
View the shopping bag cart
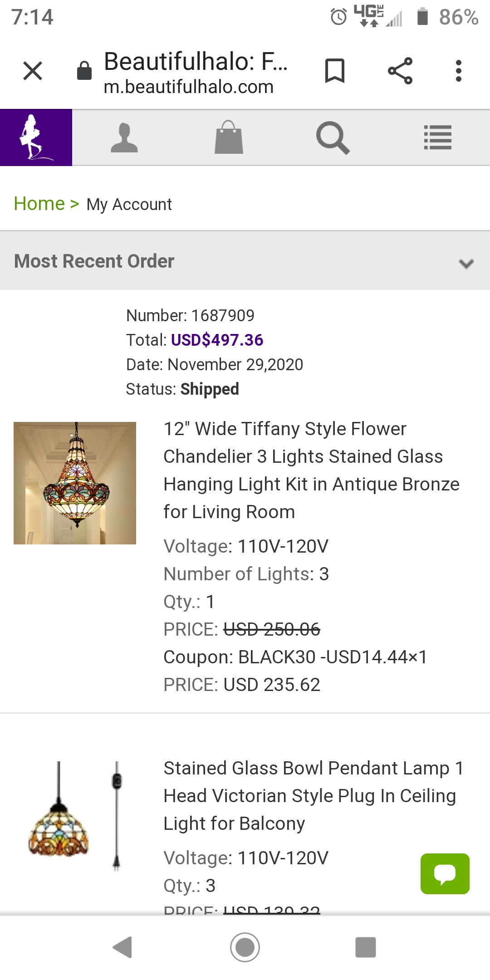point(229,137)
